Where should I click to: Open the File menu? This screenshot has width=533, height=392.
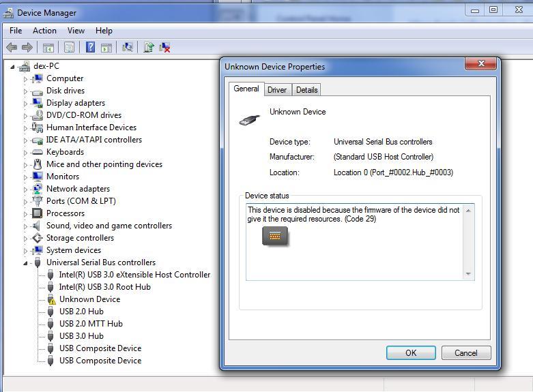pyautogui.click(x=16, y=31)
